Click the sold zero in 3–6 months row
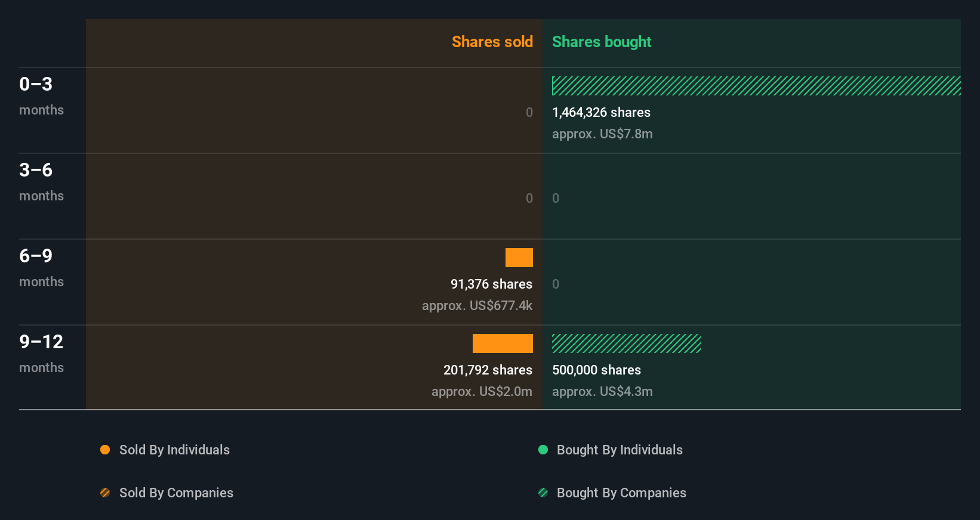Viewport: 980px width, 520px height. [x=529, y=199]
